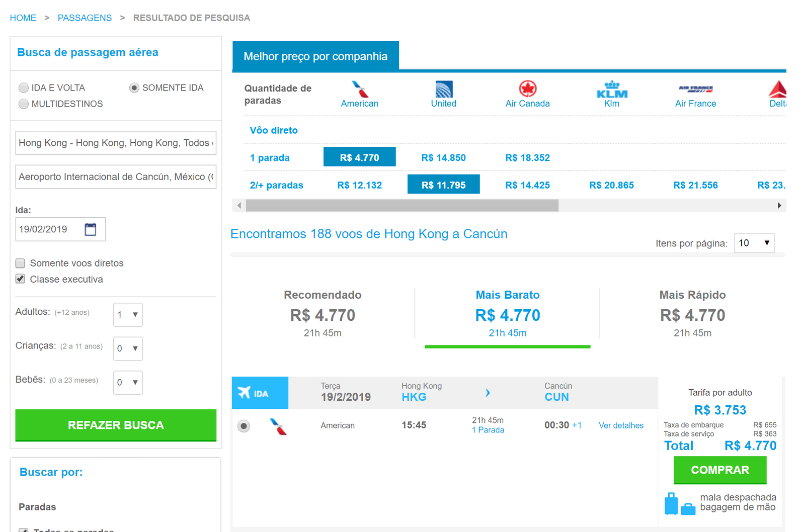805x532 pixels.
Task: Open the Ver detalhes flight link
Action: (x=621, y=425)
